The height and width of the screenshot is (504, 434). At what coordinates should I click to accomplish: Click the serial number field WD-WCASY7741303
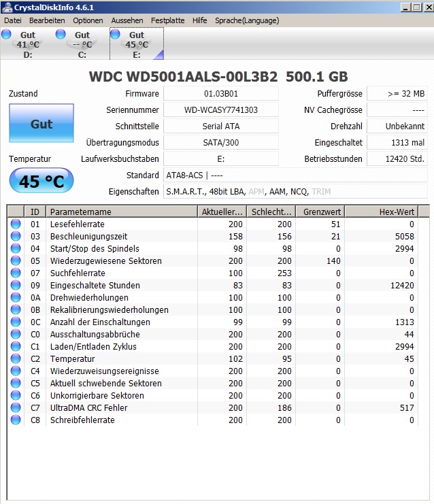(x=221, y=110)
